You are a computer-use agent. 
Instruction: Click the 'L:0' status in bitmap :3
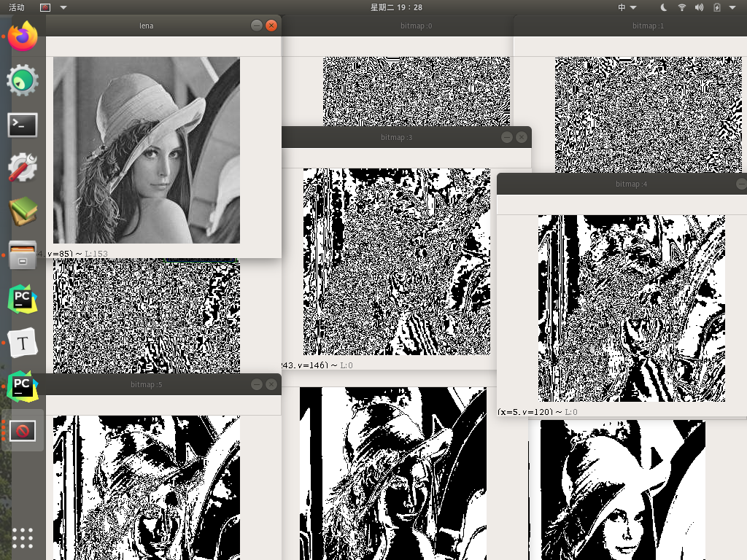pyautogui.click(x=347, y=365)
